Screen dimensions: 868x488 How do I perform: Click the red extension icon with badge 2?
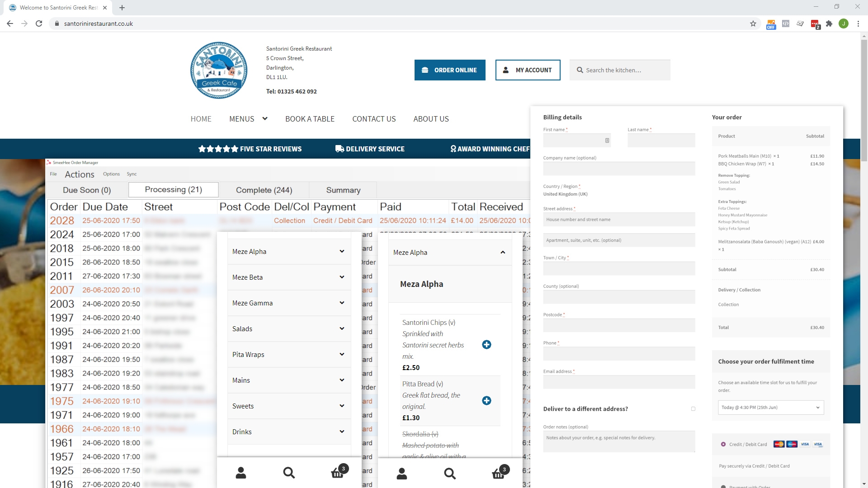tap(815, 24)
